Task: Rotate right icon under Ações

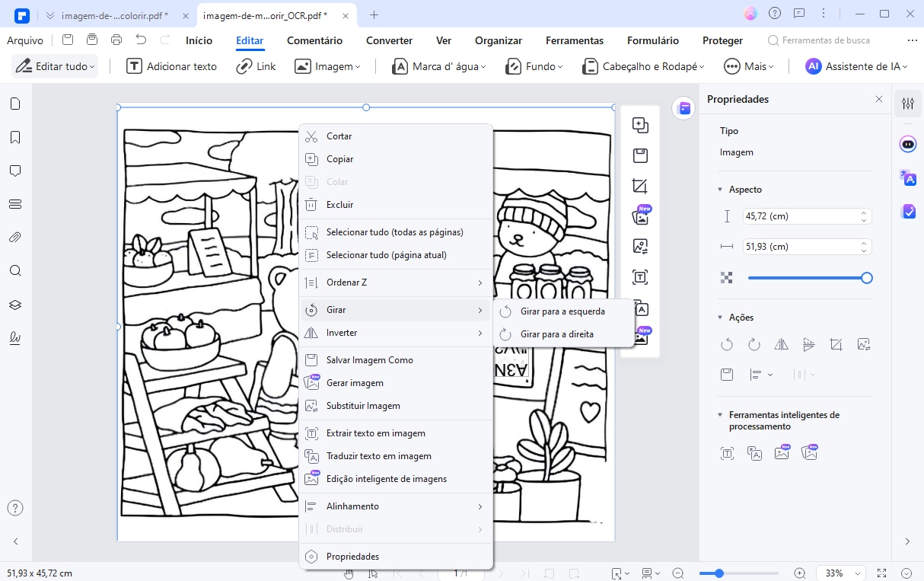Action: click(754, 345)
